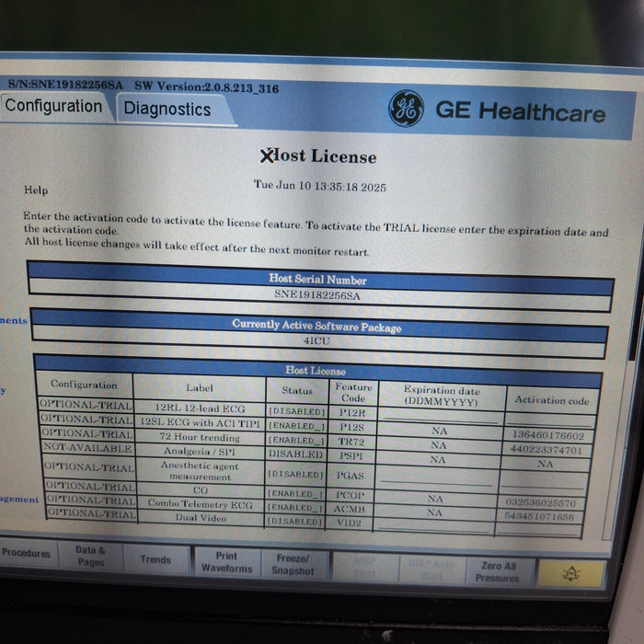Click feature code PCOP
Viewport: 644px width, 644px height.
click(349, 495)
